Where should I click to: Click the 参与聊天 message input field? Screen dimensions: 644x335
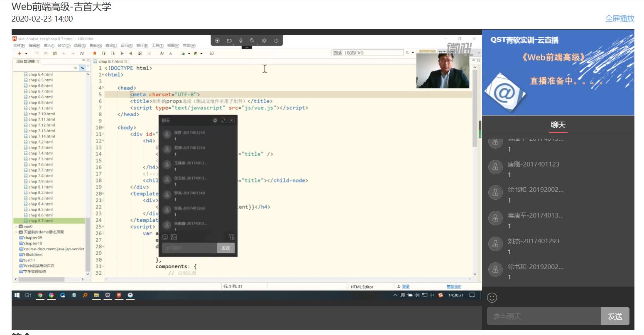click(x=543, y=316)
